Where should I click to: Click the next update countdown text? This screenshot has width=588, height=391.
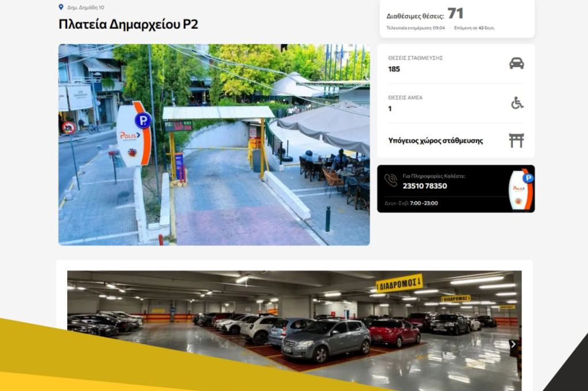pos(474,28)
